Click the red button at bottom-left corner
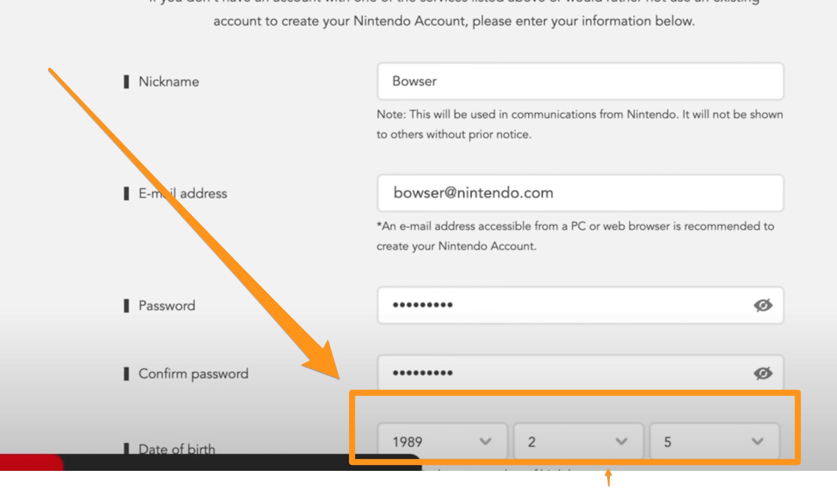This screenshot has width=837, height=504. coord(31,462)
